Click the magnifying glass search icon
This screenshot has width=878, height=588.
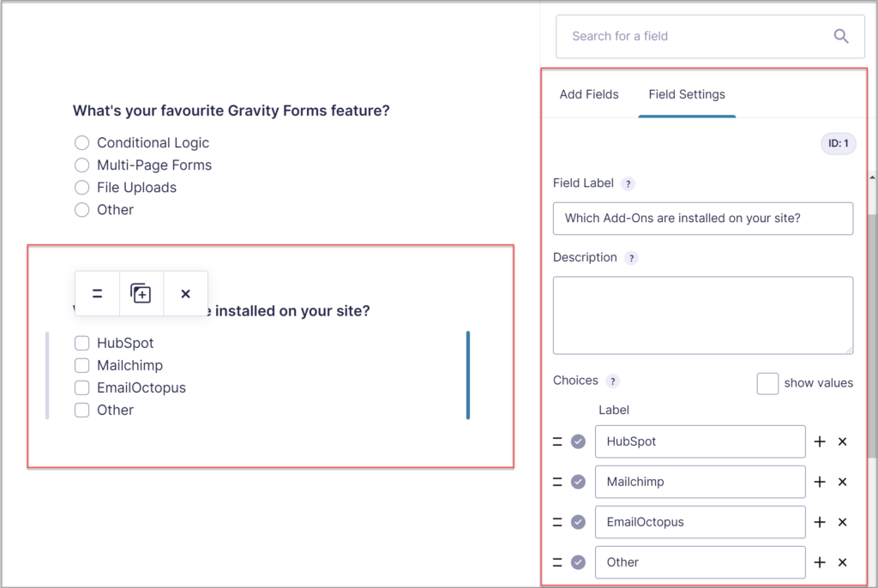(x=840, y=36)
